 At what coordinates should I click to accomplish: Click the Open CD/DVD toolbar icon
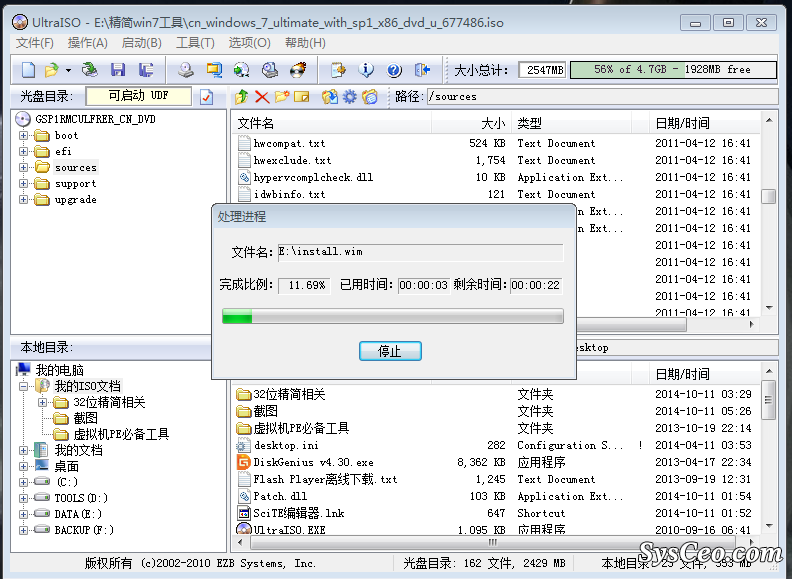[90, 70]
